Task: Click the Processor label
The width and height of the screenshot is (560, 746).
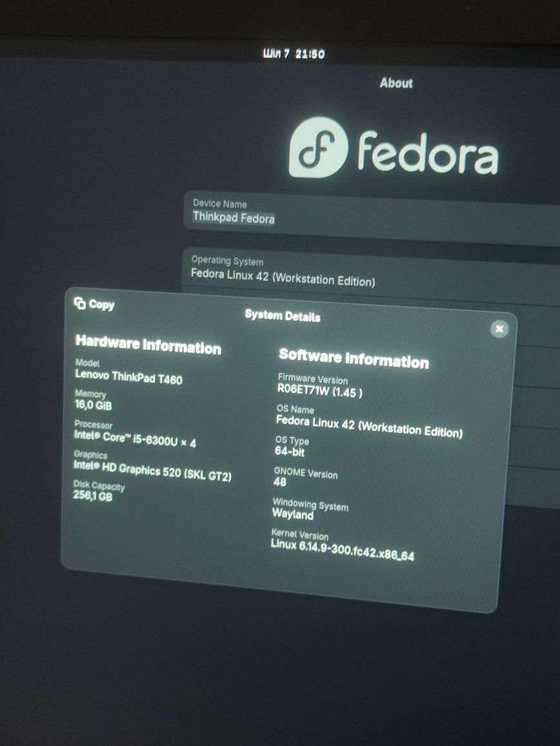Action: [x=94, y=425]
